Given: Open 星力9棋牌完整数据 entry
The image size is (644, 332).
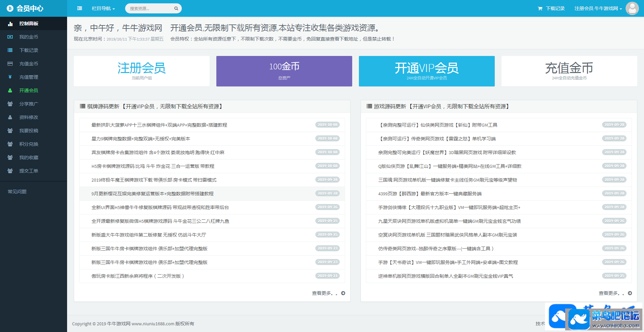Looking at the screenshot, I should pyautogui.click(x=212, y=139).
